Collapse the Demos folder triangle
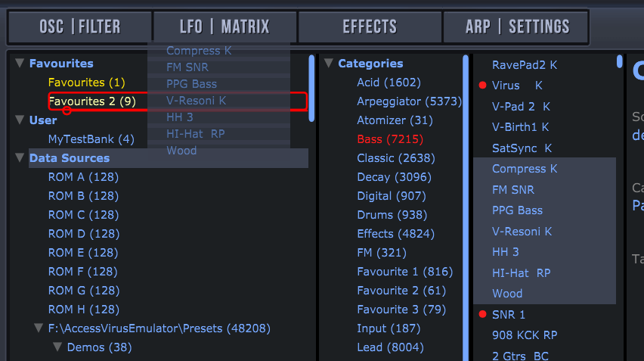This screenshot has width=644, height=361. click(x=57, y=347)
